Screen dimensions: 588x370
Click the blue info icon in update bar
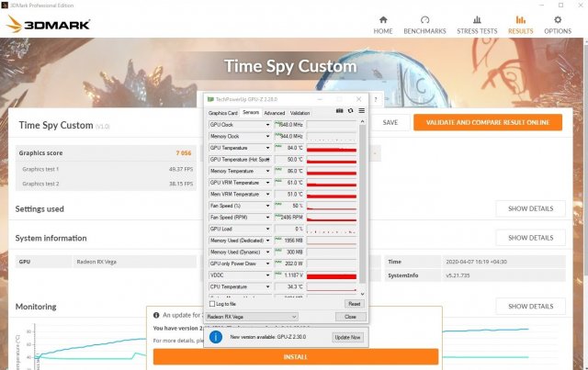214,337
